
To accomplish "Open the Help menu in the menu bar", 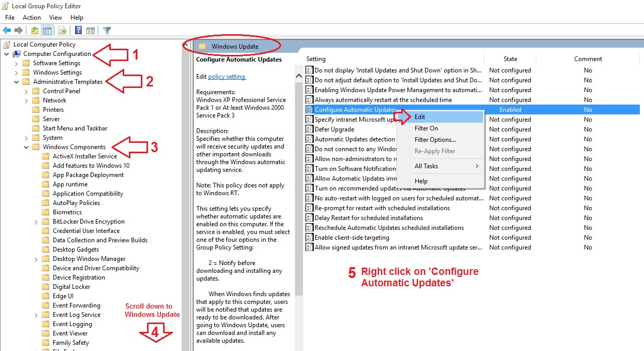I will coord(77,18).
